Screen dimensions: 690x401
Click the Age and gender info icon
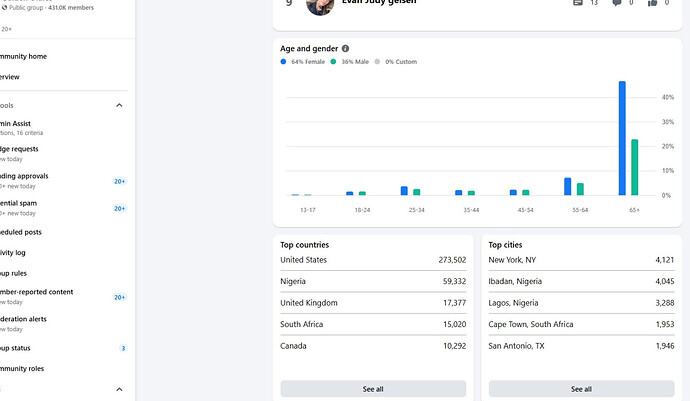(346, 48)
